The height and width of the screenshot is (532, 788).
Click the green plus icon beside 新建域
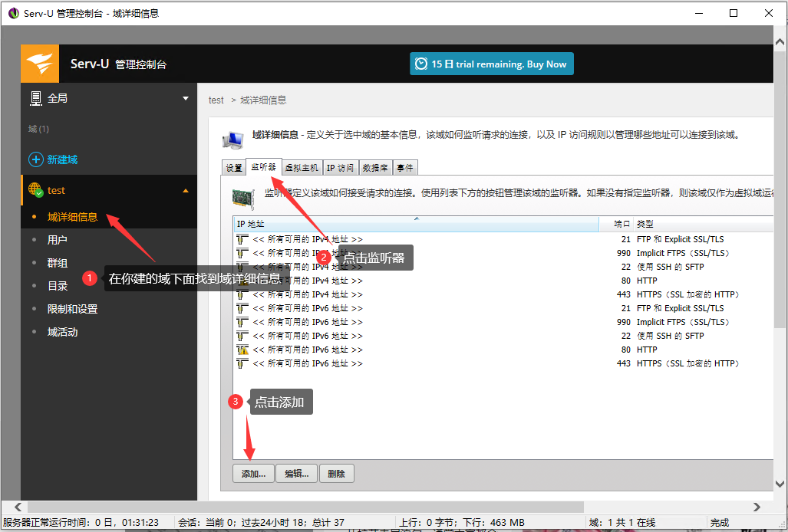(38, 159)
